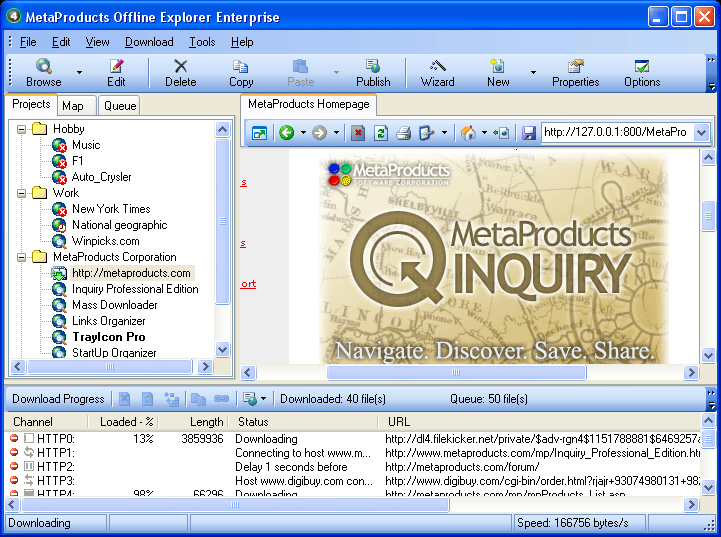Print the current browser page

pyautogui.click(x=403, y=133)
